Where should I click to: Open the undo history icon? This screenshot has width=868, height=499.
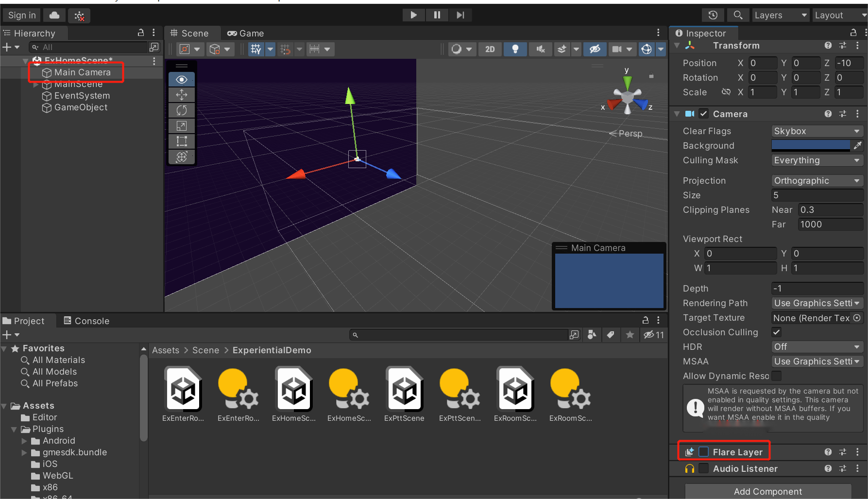(x=713, y=16)
